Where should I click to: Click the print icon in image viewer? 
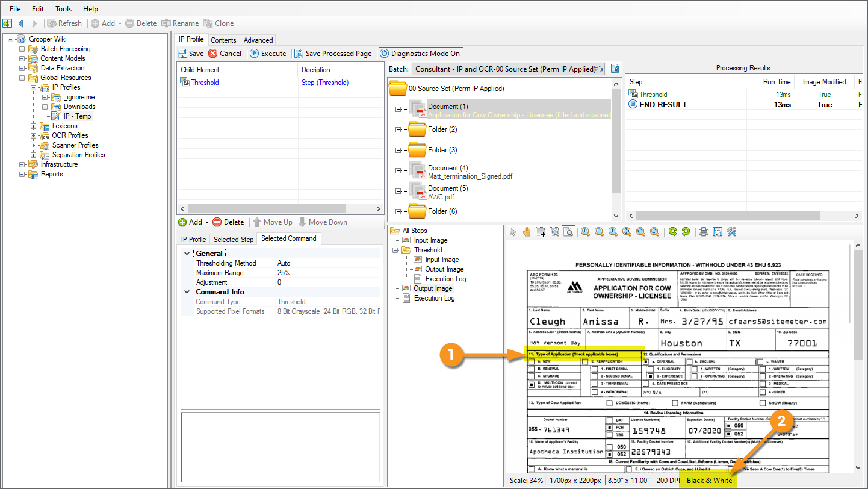[702, 232]
